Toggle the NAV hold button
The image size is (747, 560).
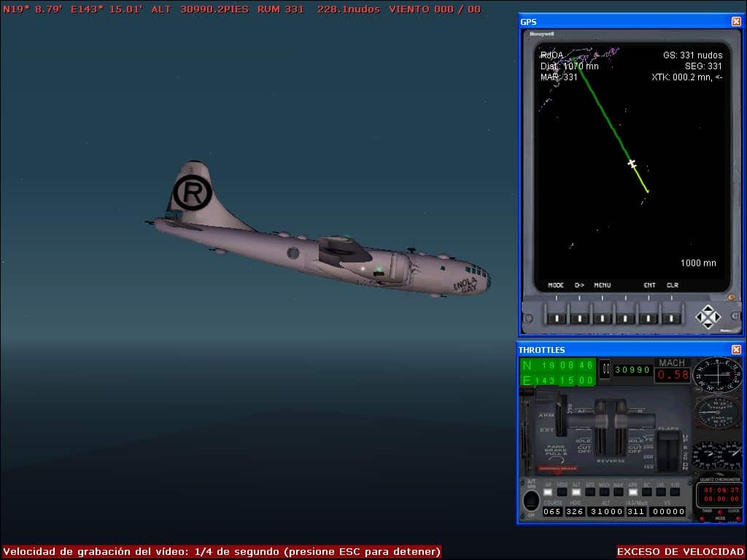(x=618, y=492)
